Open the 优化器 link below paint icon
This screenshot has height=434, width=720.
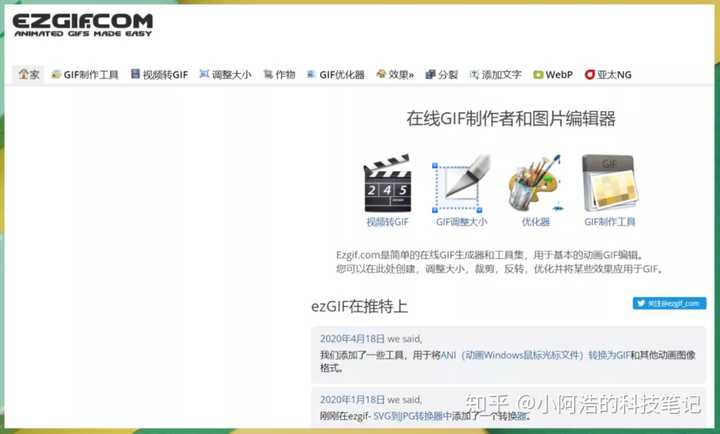[x=535, y=222]
